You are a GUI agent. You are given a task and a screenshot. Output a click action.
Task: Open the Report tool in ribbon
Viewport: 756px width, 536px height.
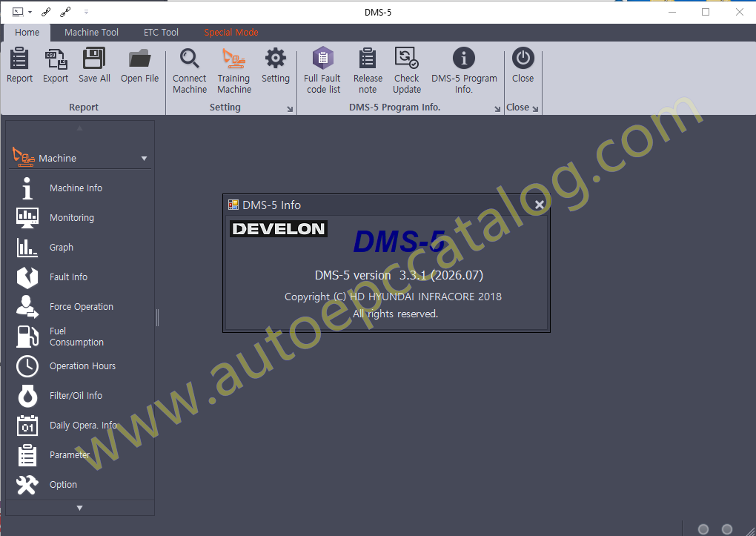(19, 65)
